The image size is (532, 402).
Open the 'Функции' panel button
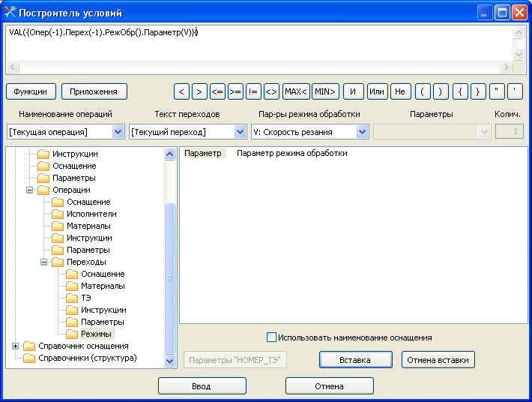[31, 91]
